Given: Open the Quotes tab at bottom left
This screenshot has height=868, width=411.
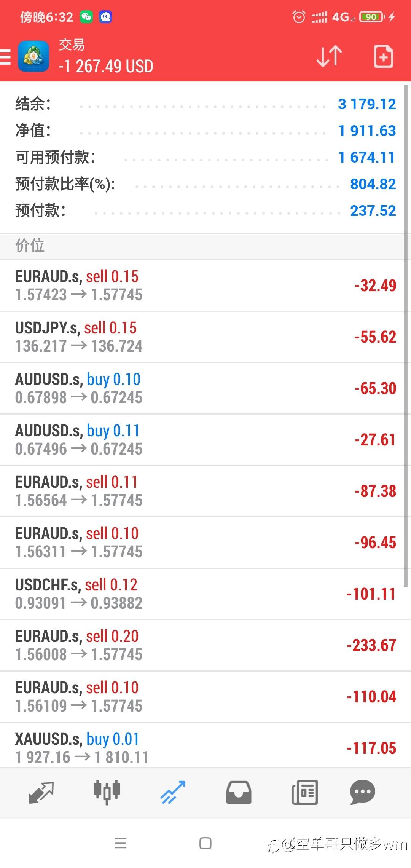Looking at the screenshot, I should (x=41, y=793).
